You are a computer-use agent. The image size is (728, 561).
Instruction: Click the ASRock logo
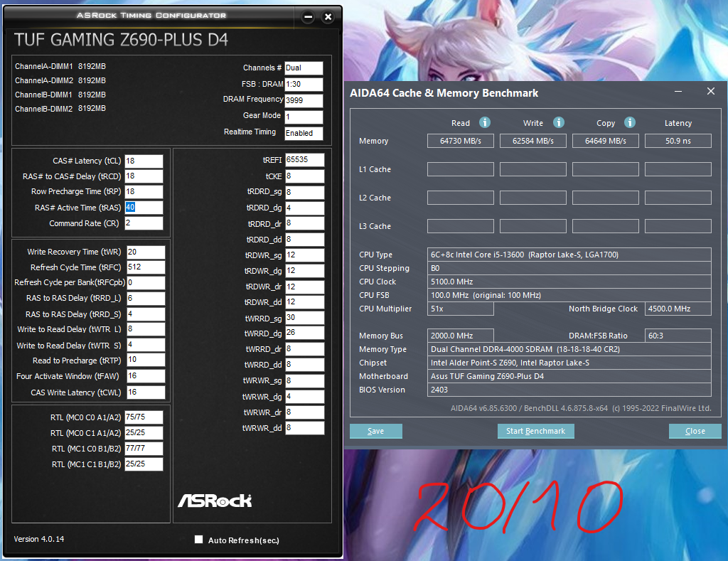coord(215,501)
